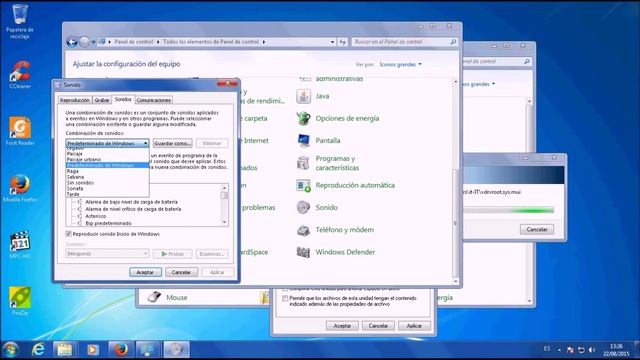Expand address bar history dropdown arrow

point(332,42)
